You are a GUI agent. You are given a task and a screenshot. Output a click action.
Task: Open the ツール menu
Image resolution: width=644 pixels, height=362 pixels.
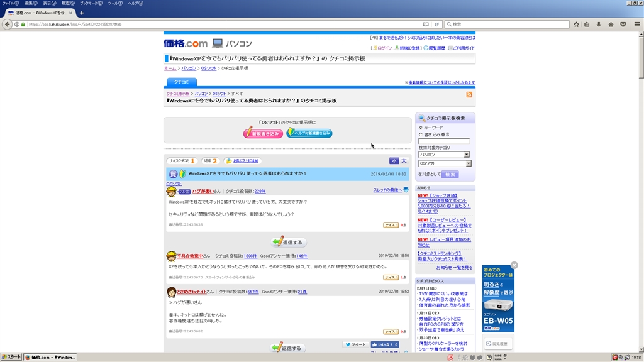(115, 3)
